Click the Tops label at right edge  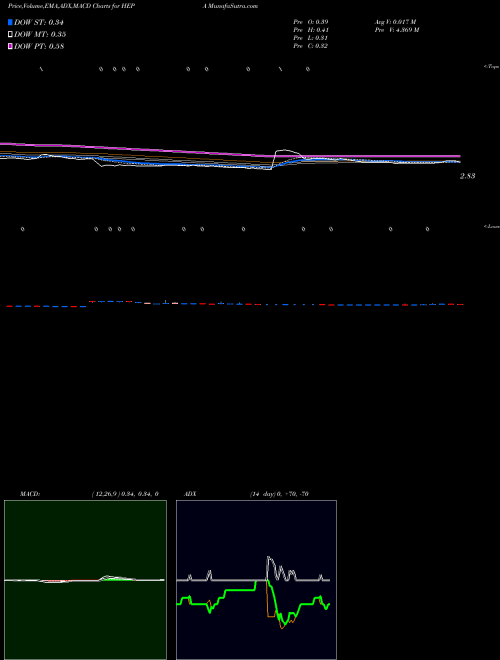[492, 67]
